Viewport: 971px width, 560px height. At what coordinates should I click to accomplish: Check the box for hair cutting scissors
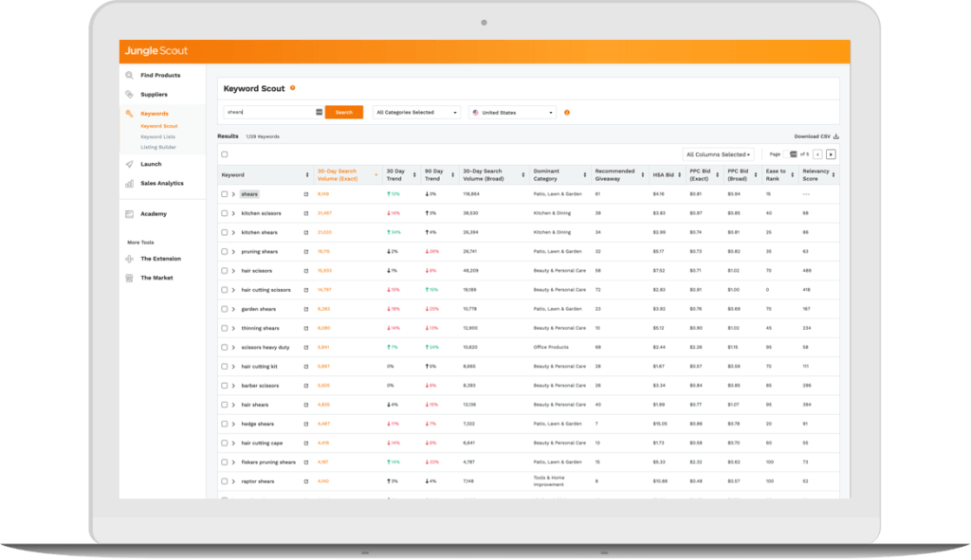[225, 290]
